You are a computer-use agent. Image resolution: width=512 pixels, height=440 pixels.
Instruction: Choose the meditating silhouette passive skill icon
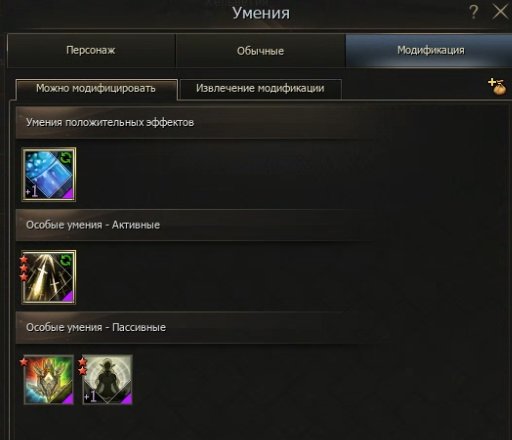pos(107,380)
